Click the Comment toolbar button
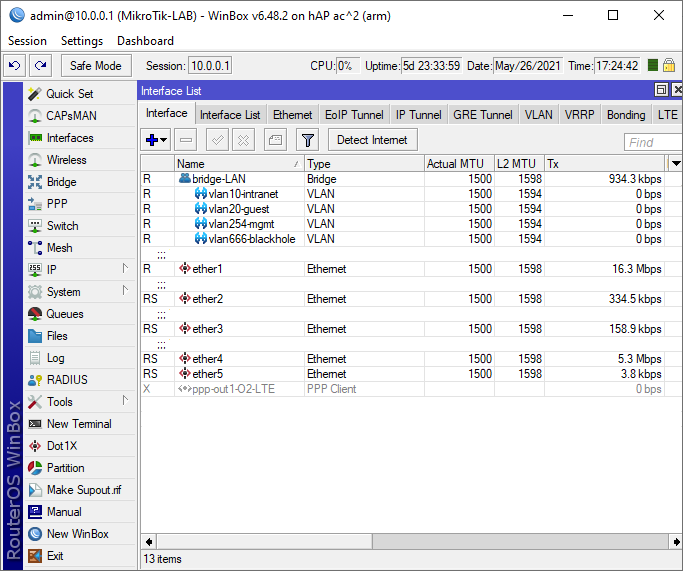 click(275, 140)
